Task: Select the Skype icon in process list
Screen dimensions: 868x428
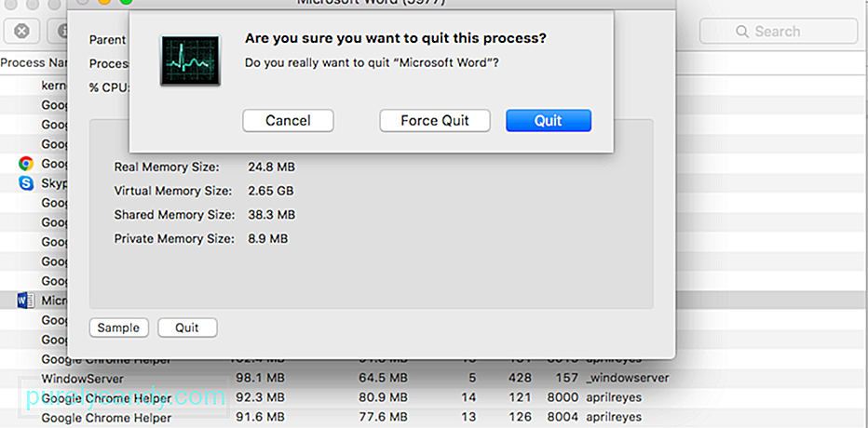Action: tap(25, 183)
